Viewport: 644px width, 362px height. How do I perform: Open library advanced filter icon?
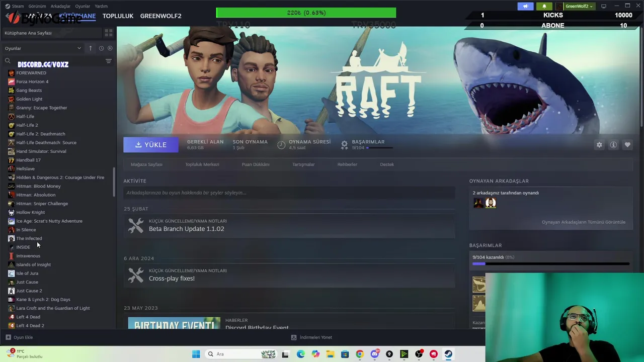(x=109, y=61)
